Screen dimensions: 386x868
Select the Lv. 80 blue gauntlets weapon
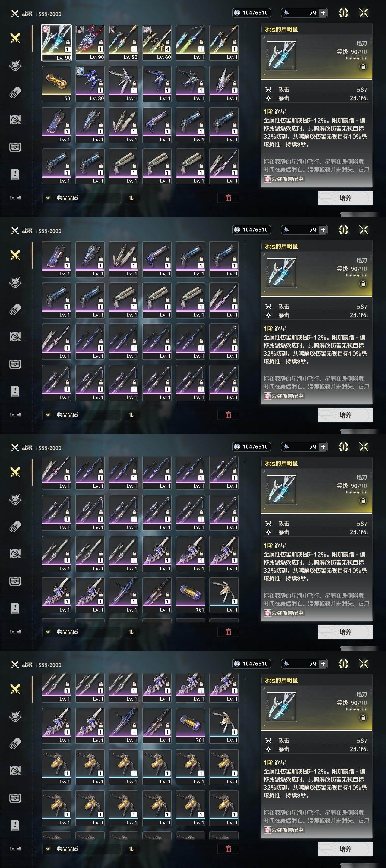tap(90, 83)
